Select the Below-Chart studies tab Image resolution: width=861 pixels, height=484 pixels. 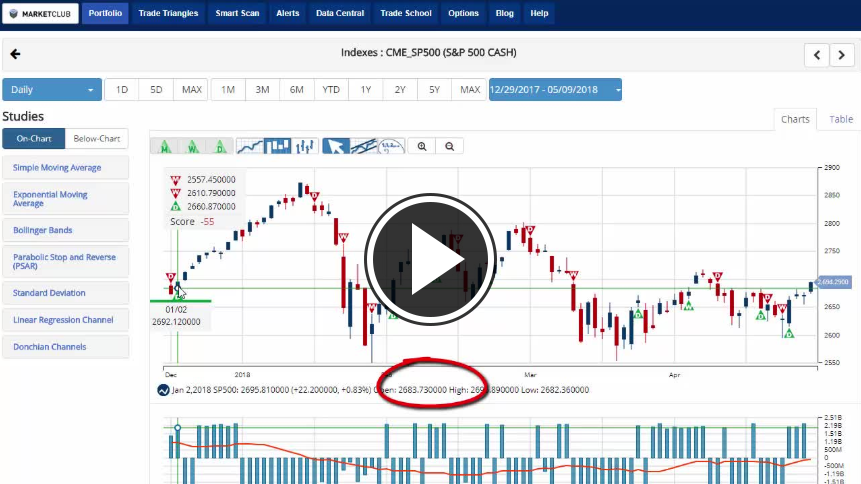point(97,138)
